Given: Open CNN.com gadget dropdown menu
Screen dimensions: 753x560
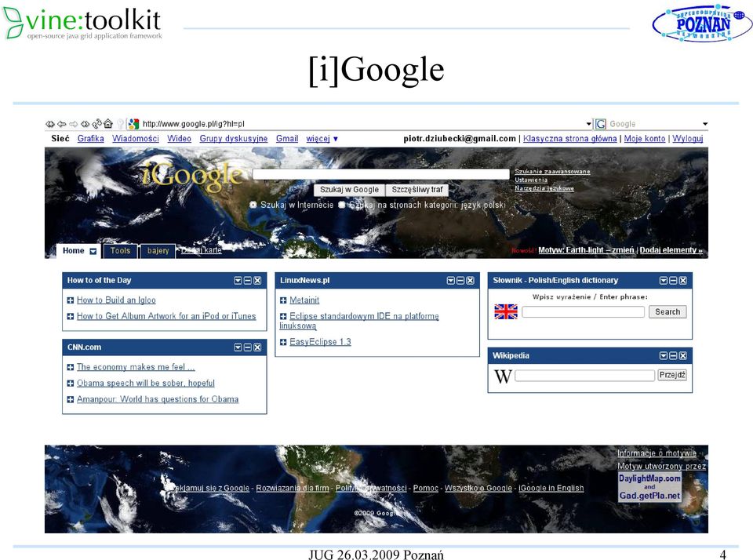Looking at the screenshot, I should 238,347.
